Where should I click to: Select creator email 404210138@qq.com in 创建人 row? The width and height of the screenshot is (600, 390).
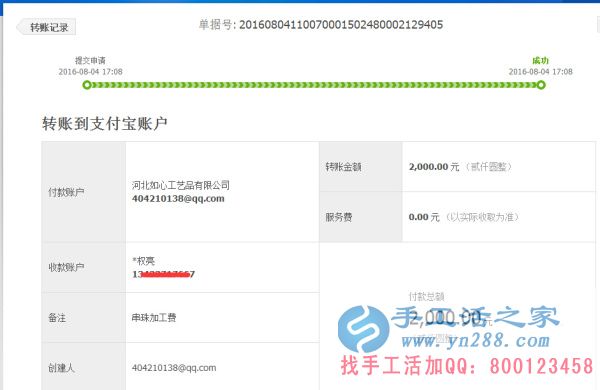pyautogui.click(x=174, y=368)
